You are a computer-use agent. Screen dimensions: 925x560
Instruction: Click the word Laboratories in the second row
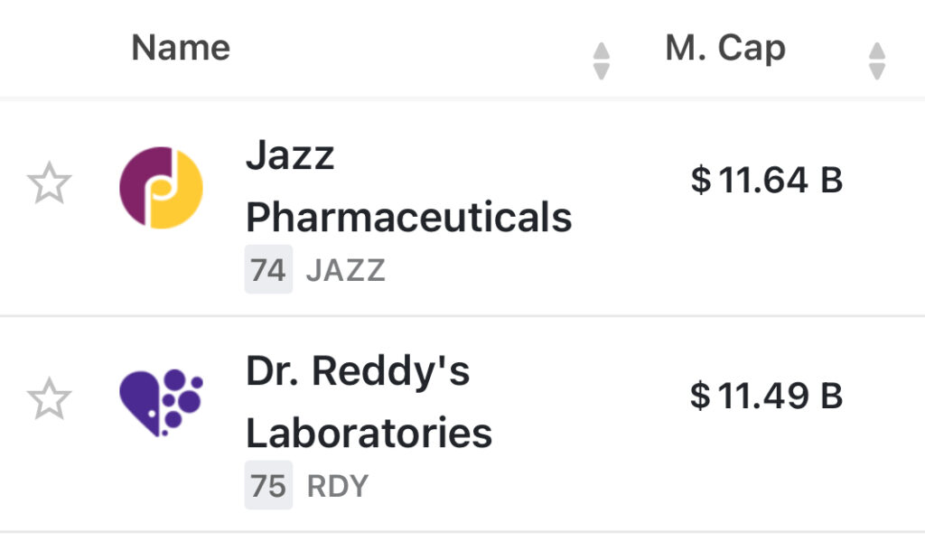[x=369, y=434]
